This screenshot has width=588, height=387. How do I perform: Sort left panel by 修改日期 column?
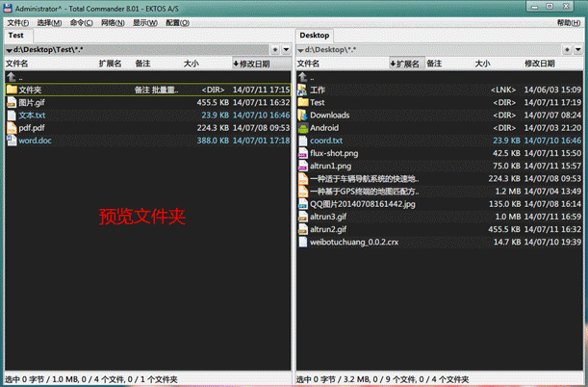point(252,64)
